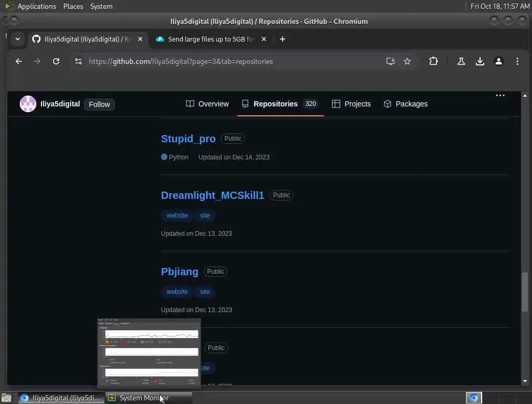Open the Applications menu
The height and width of the screenshot is (404, 532).
(37, 6)
